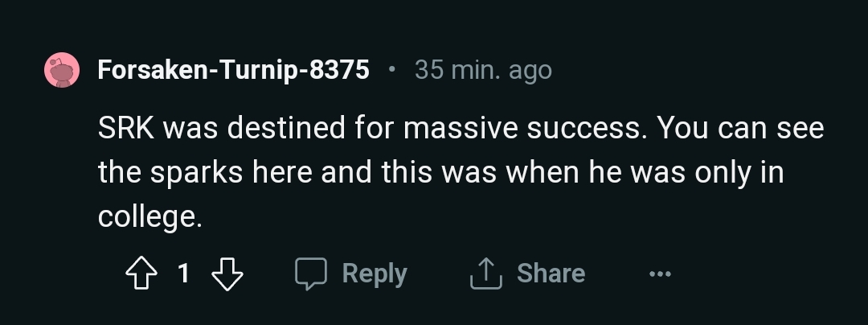The height and width of the screenshot is (325, 868).
Task: Click the words "only in" in comment
Action: pyautogui.click(x=739, y=173)
